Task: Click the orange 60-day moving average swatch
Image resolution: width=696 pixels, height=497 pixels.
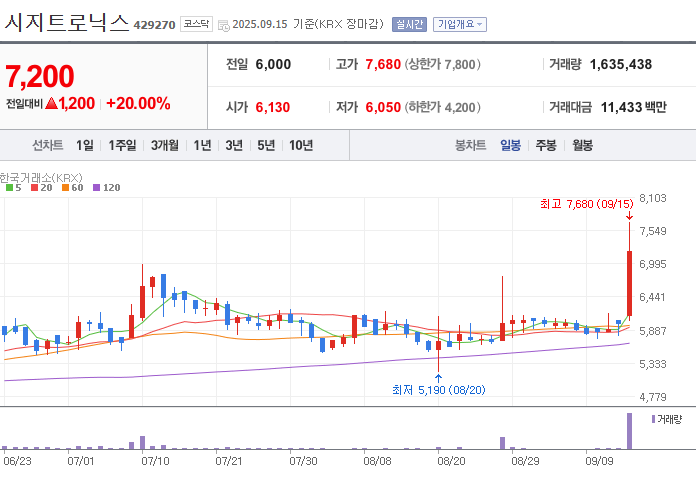Action: click(65, 188)
